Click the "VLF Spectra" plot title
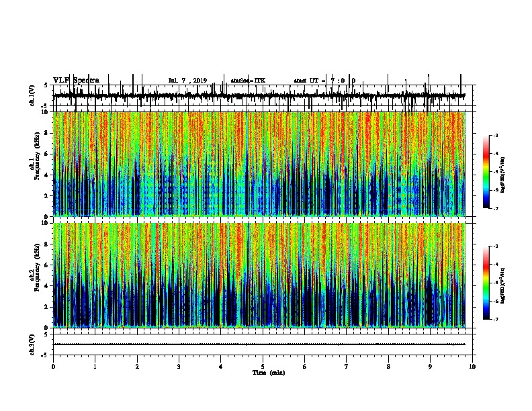Image resolution: width=532 pixels, height=411 pixels. click(x=76, y=81)
